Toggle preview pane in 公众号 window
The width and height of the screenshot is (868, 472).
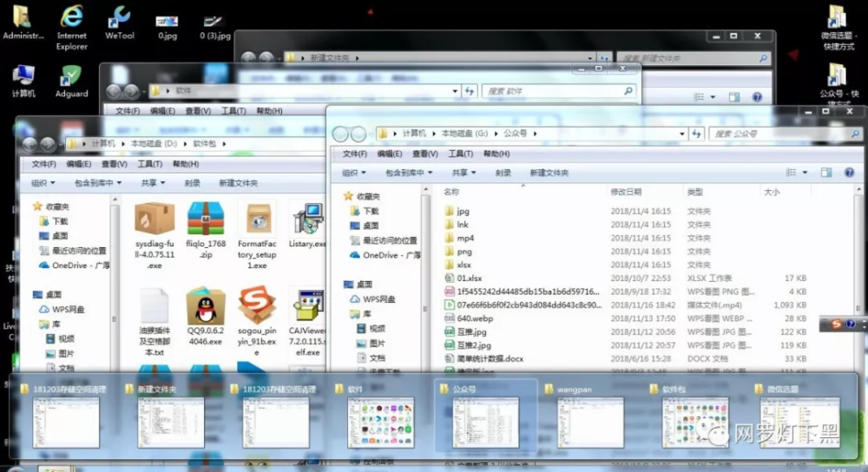coord(826,173)
